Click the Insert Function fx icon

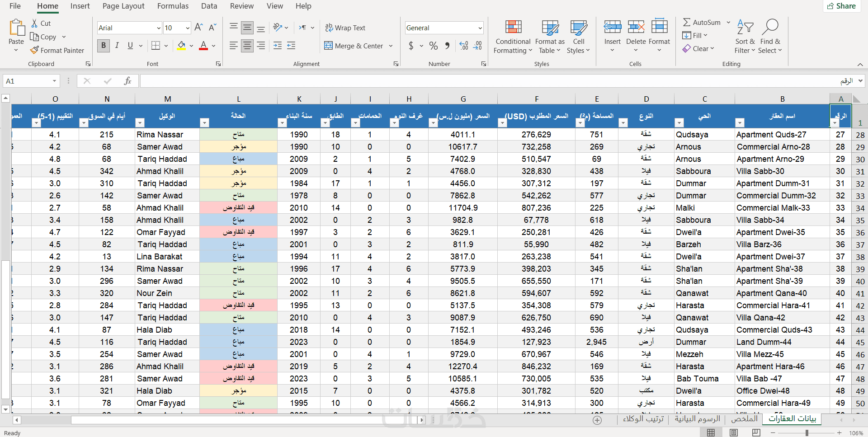(127, 81)
